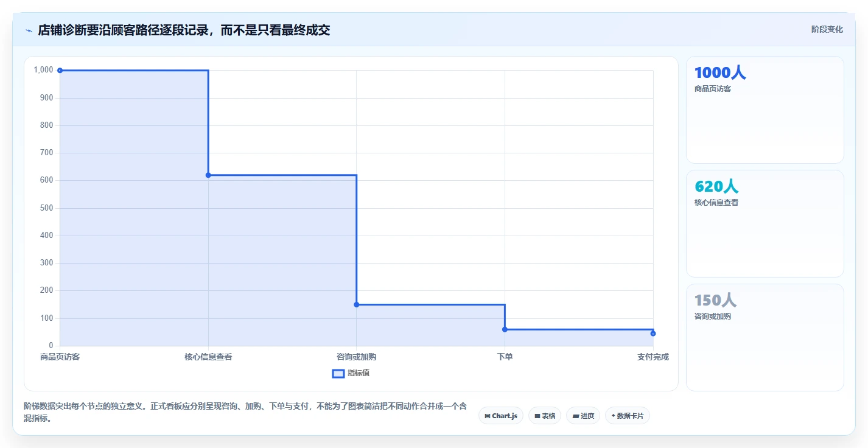Click the data point at 150 on the chart
The image size is (868, 448).
point(357,304)
